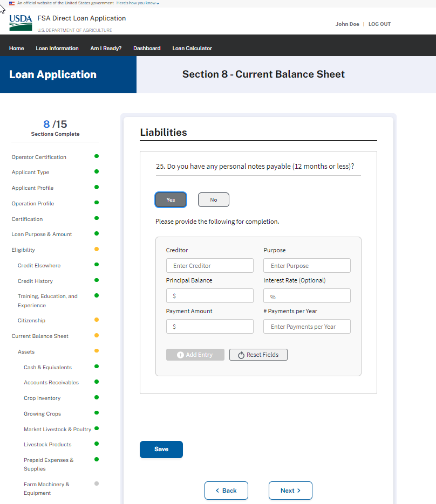
Task: Click the gray status dot beside Farm Machinery
Action: (x=97, y=484)
